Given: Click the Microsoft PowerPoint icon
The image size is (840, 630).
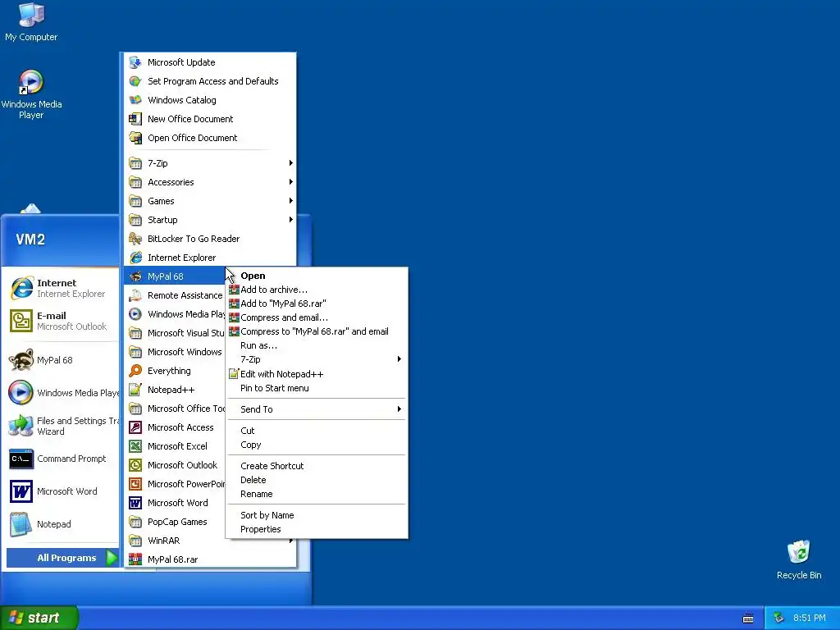Looking at the screenshot, I should [x=135, y=484].
